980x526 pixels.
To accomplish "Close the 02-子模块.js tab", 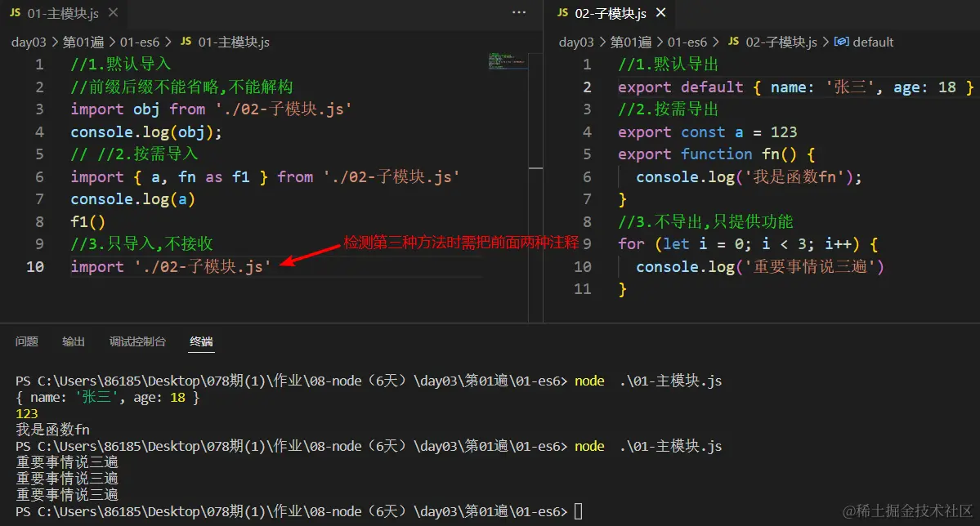I will click(x=661, y=12).
